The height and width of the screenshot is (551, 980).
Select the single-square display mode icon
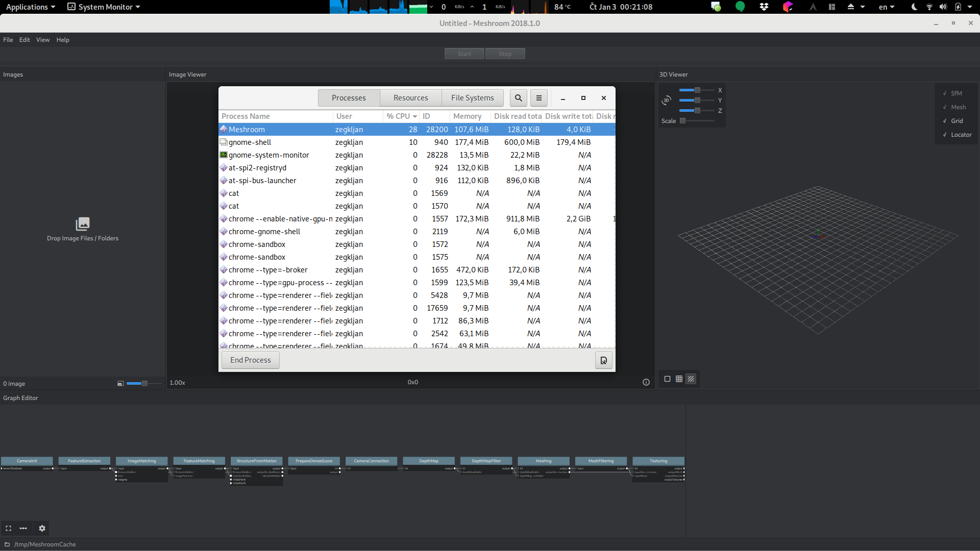667,379
